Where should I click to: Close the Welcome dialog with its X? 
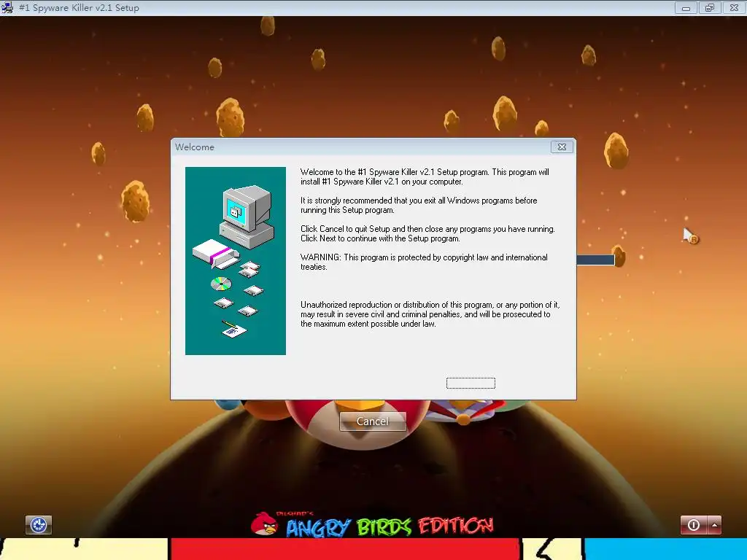(x=562, y=147)
